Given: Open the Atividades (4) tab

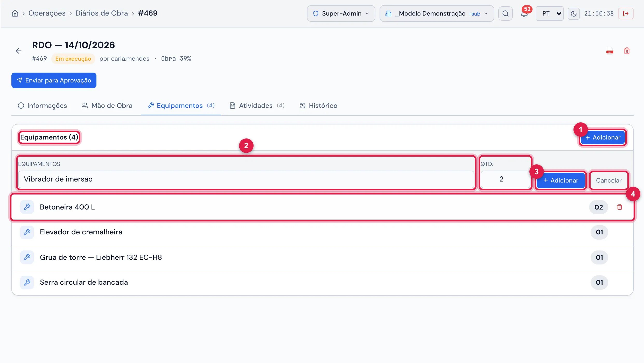Looking at the screenshot, I should [x=257, y=106].
